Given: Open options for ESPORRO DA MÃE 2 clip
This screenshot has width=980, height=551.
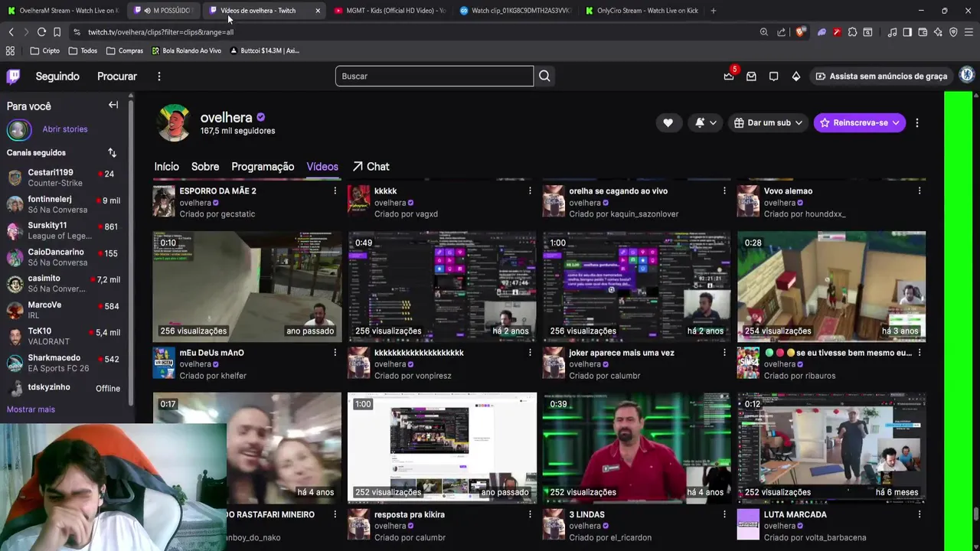Looking at the screenshot, I should tap(335, 191).
